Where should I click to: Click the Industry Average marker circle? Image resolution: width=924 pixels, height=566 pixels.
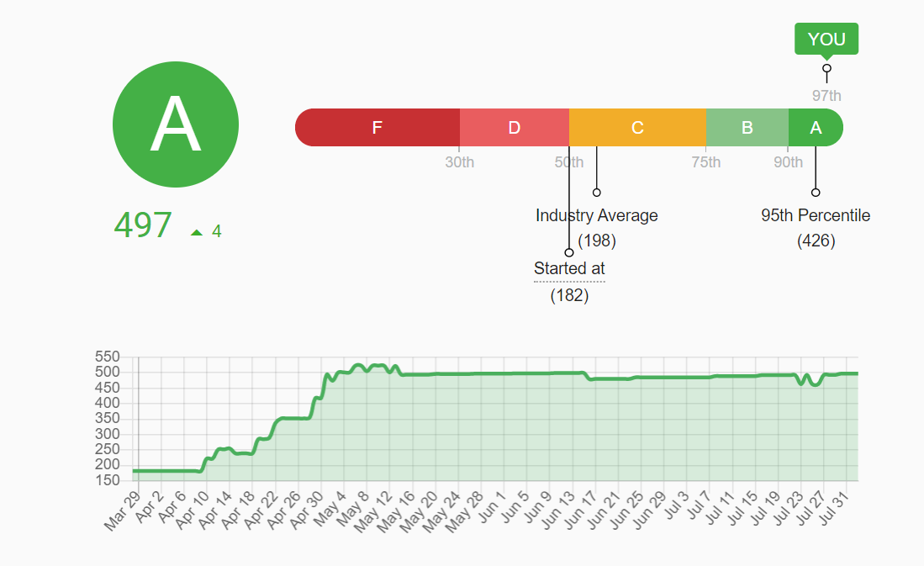[597, 193]
